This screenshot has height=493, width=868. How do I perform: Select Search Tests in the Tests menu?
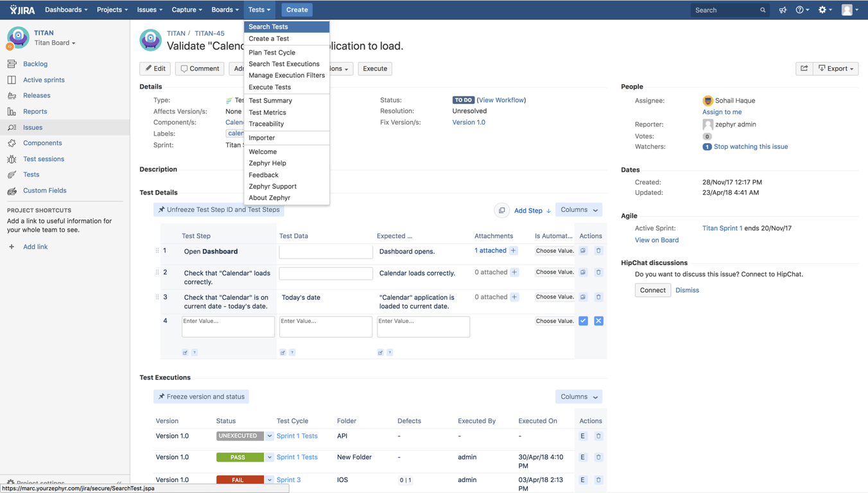[286, 27]
